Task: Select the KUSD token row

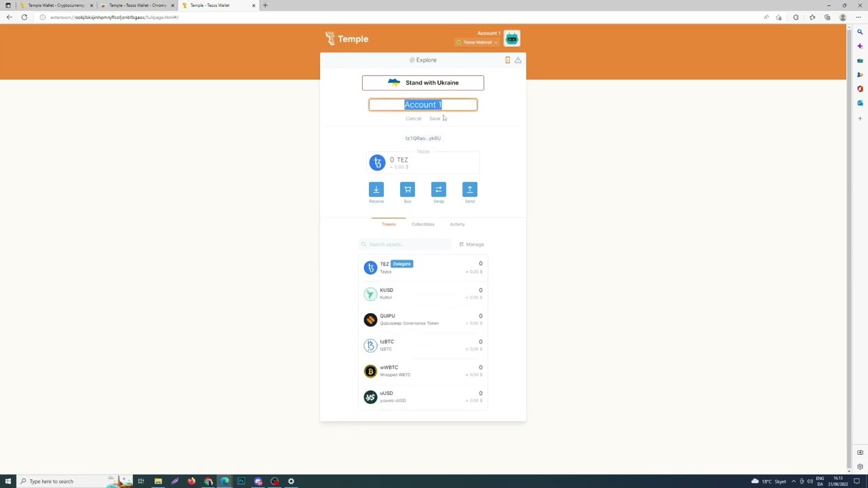Action: [423, 293]
